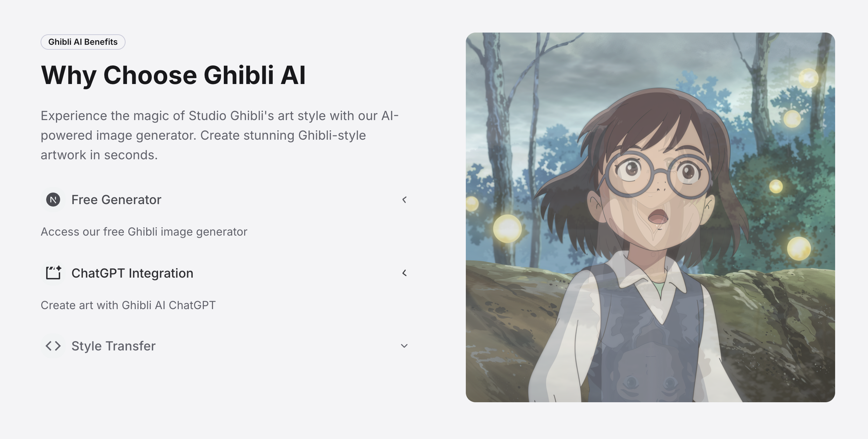The image size is (868, 439).
Task: Click the circular N icon beside Free Generator
Action: [x=53, y=200]
